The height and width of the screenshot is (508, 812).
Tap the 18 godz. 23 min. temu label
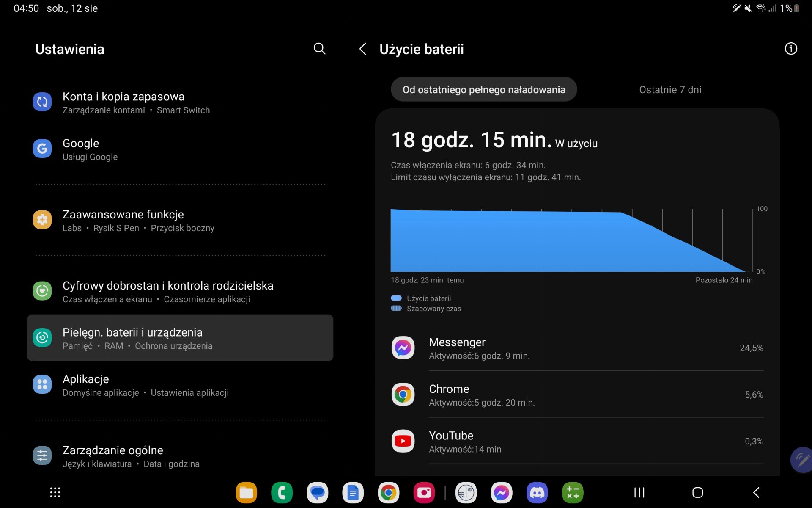coord(427,280)
